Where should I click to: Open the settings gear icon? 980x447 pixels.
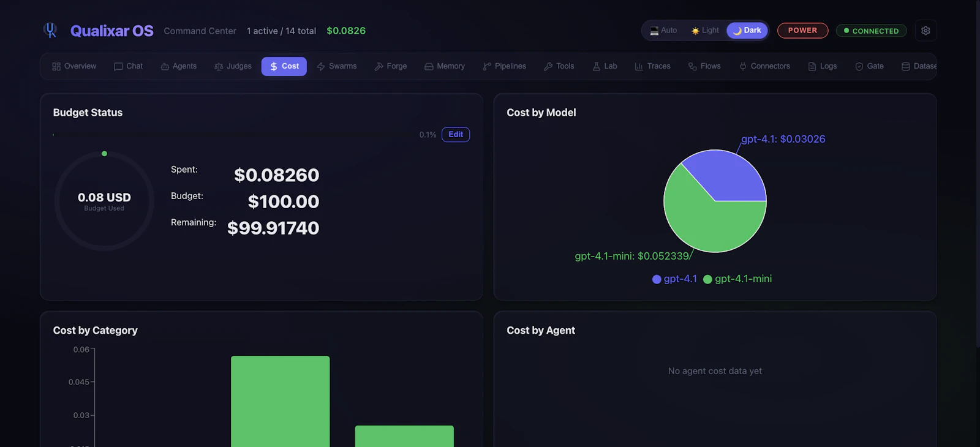(x=925, y=31)
